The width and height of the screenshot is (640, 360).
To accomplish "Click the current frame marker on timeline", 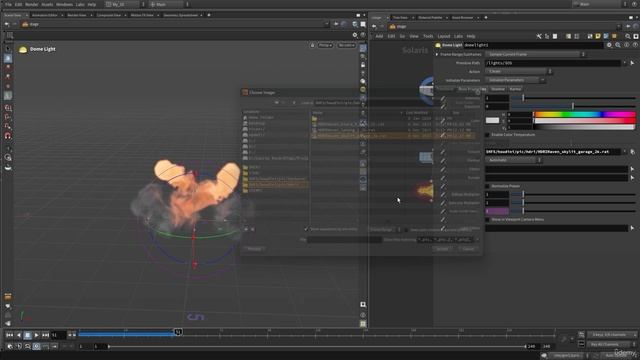I will tap(178, 332).
